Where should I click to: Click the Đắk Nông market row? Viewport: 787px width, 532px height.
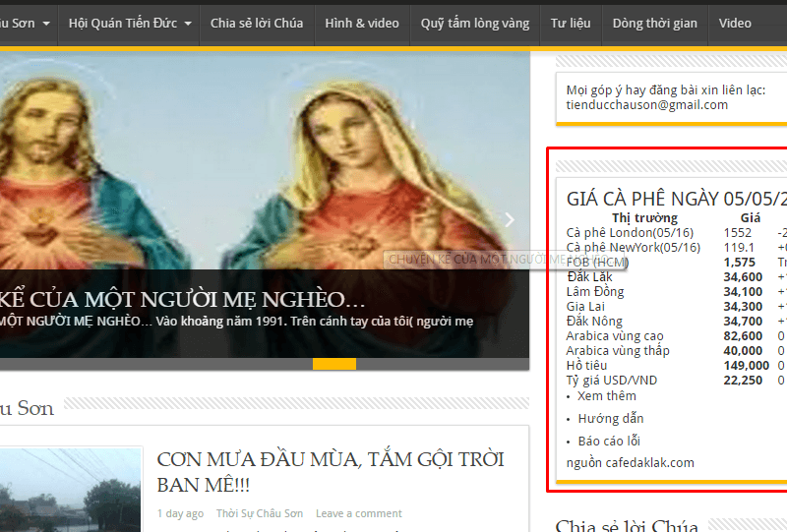(676, 322)
